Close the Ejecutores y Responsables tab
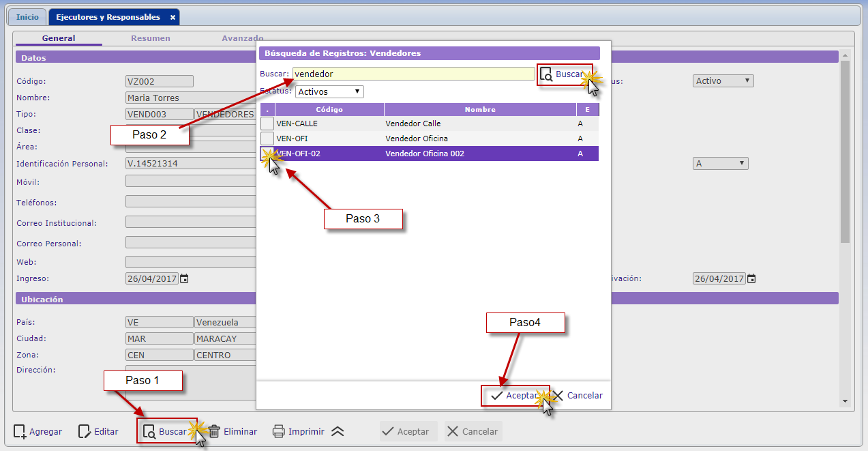The height and width of the screenshot is (451, 868). (x=173, y=17)
